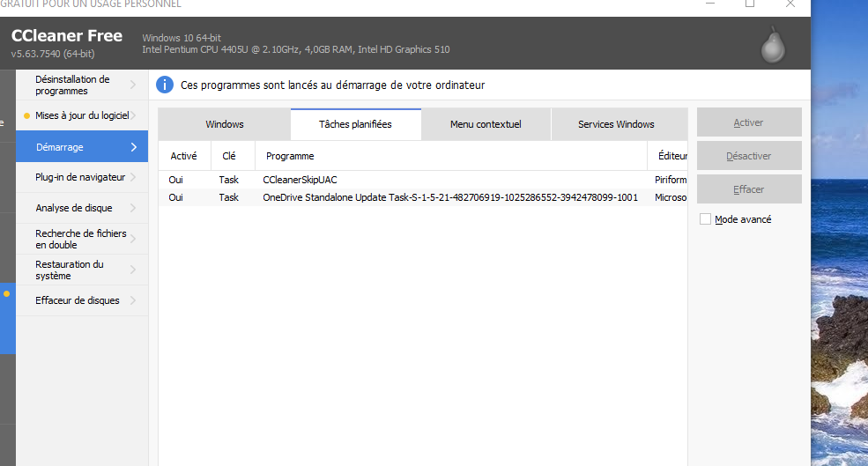This screenshot has width=868, height=466.
Task: Click Task key in OneDrive row
Action: (x=228, y=197)
